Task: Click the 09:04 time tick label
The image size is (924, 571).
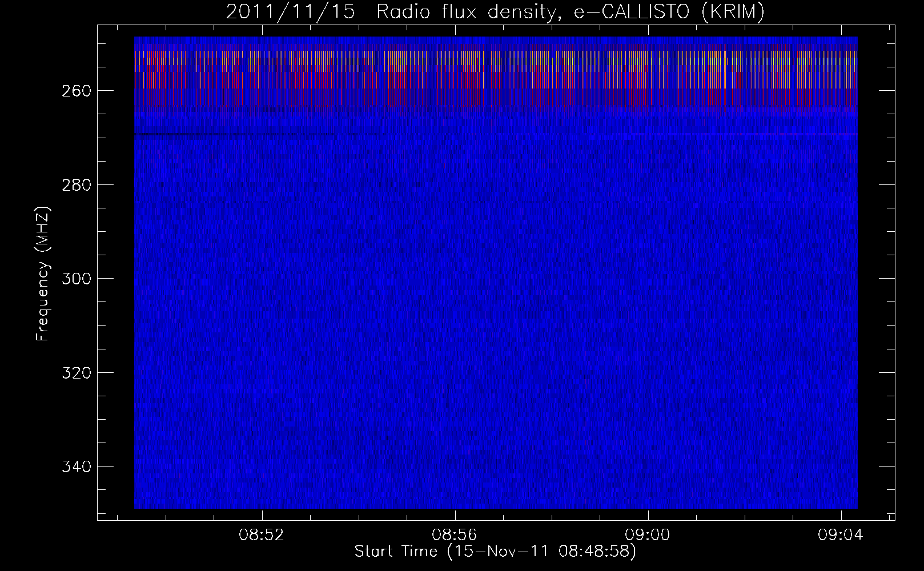Action: coord(841,535)
